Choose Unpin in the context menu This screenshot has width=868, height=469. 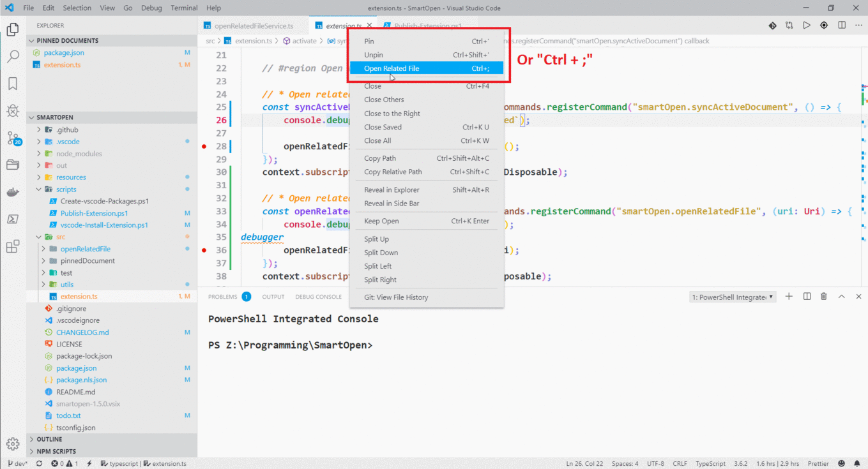427,55
